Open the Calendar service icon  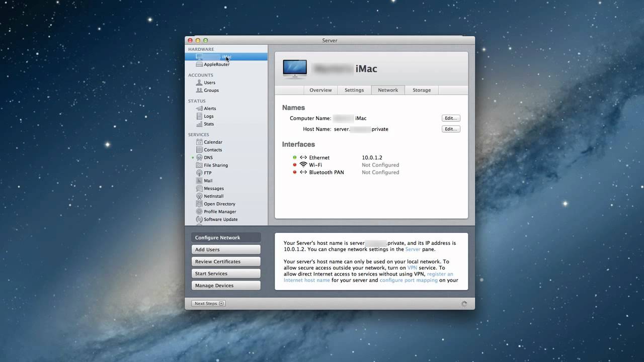coord(200,142)
